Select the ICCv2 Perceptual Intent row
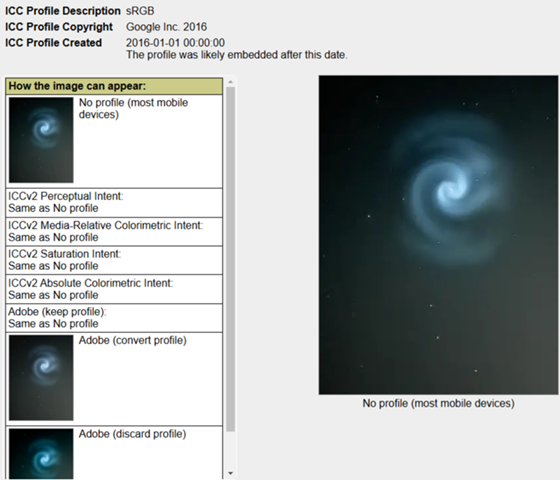560x480 pixels. click(114, 202)
